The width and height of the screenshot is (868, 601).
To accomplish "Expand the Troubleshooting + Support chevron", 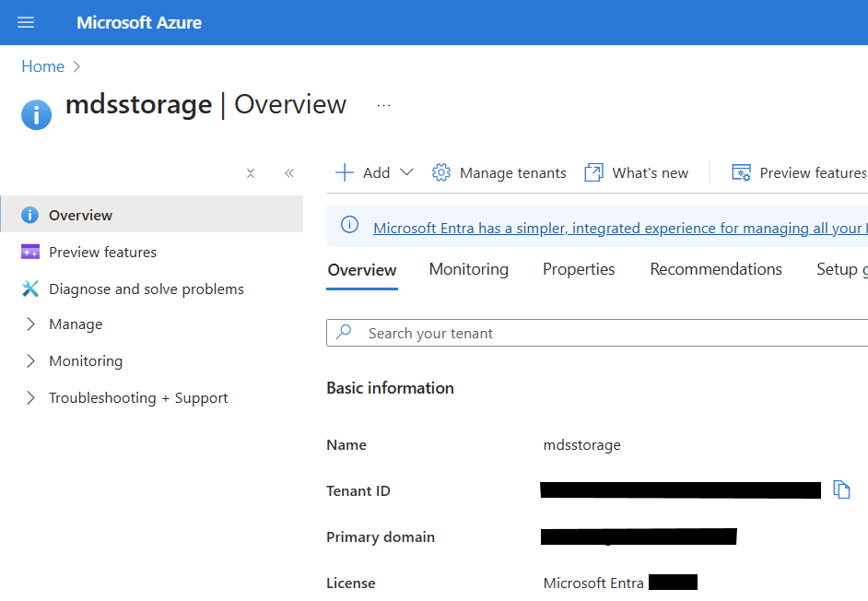I will point(30,397).
